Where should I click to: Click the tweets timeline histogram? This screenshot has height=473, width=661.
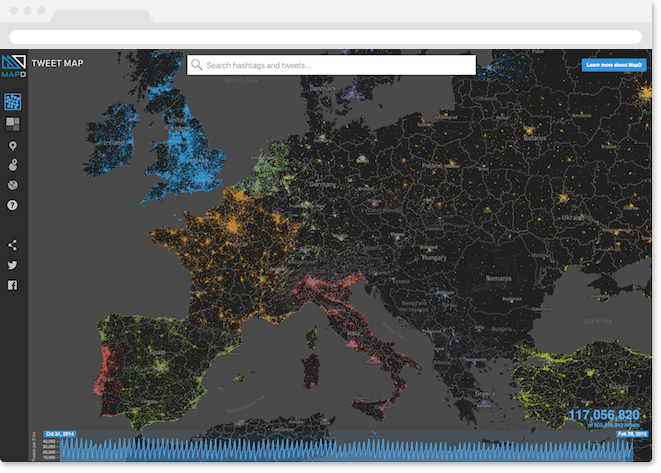pyautogui.click(x=346, y=449)
